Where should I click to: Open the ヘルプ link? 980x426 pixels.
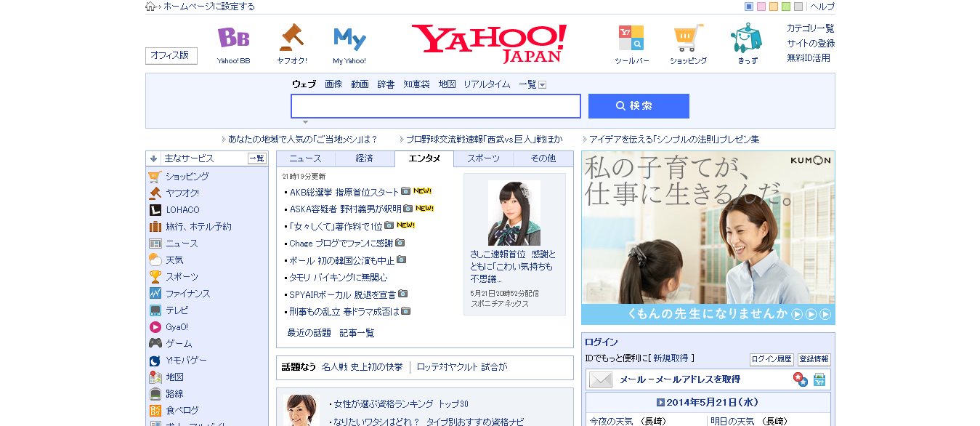tap(822, 7)
